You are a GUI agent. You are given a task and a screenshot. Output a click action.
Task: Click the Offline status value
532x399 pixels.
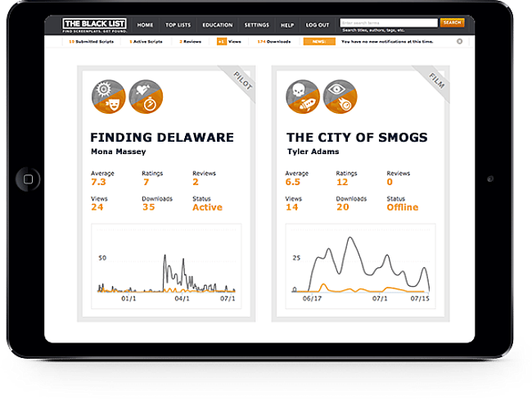(403, 207)
